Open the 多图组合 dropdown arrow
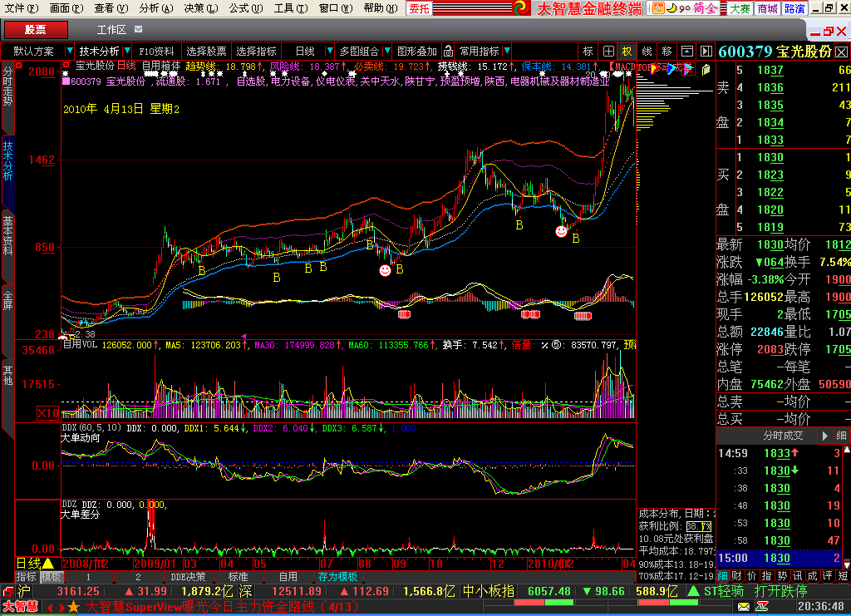Viewport: 851px width, 616px height. (387, 51)
